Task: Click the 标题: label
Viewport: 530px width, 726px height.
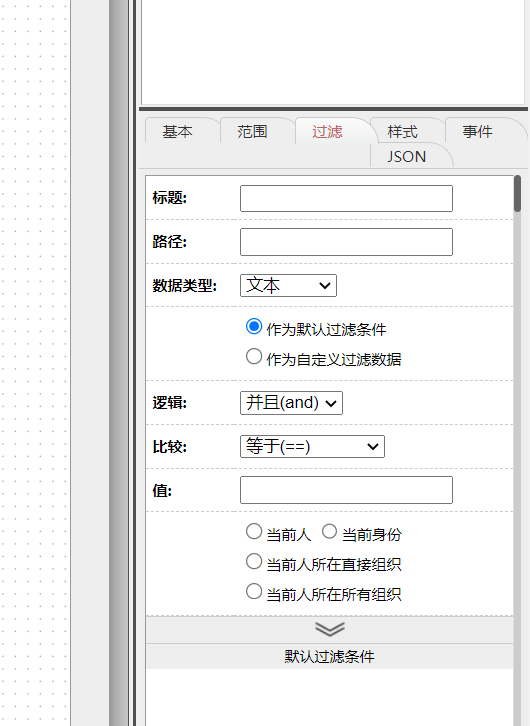Action: point(169,198)
